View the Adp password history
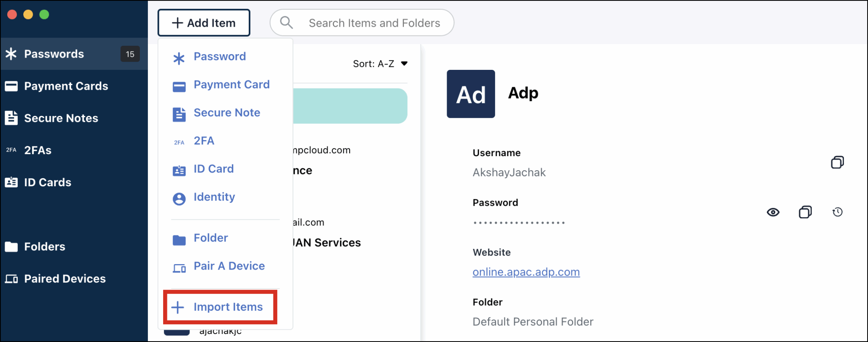 coord(837,212)
